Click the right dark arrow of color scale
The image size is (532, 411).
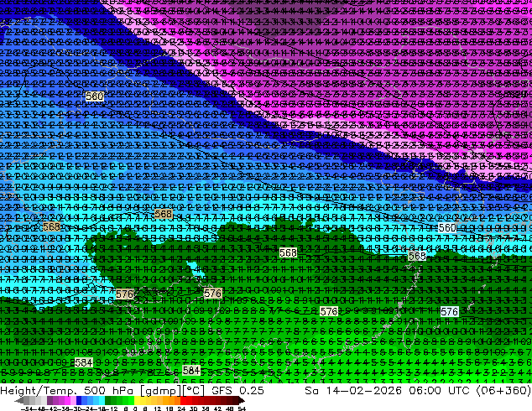pos(242,401)
